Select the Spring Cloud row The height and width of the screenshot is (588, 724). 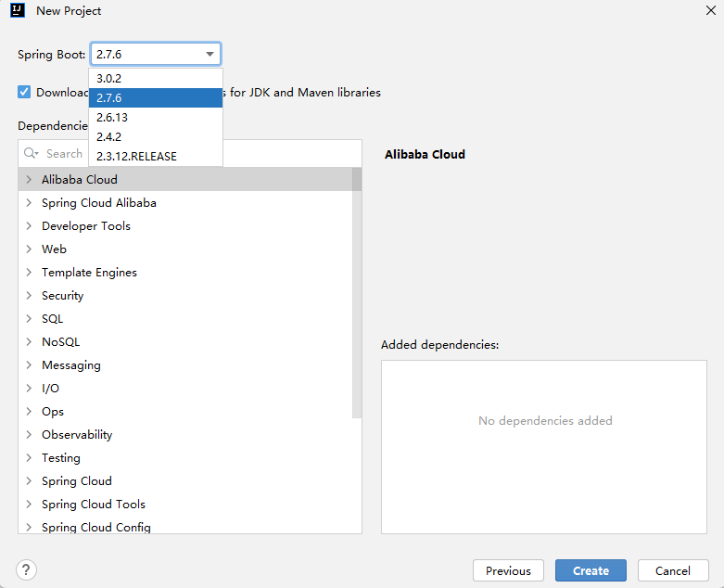[x=185, y=480]
